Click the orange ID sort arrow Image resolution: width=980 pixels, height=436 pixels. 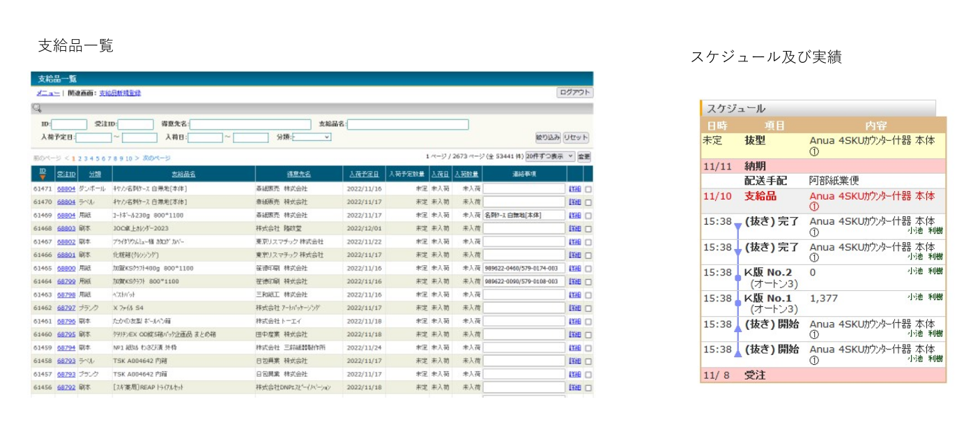pos(43,178)
